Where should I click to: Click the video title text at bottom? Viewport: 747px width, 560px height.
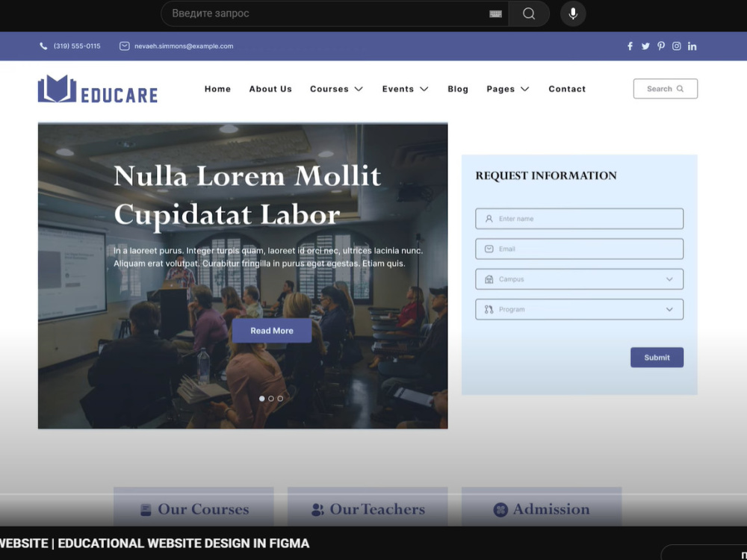click(x=155, y=544)
